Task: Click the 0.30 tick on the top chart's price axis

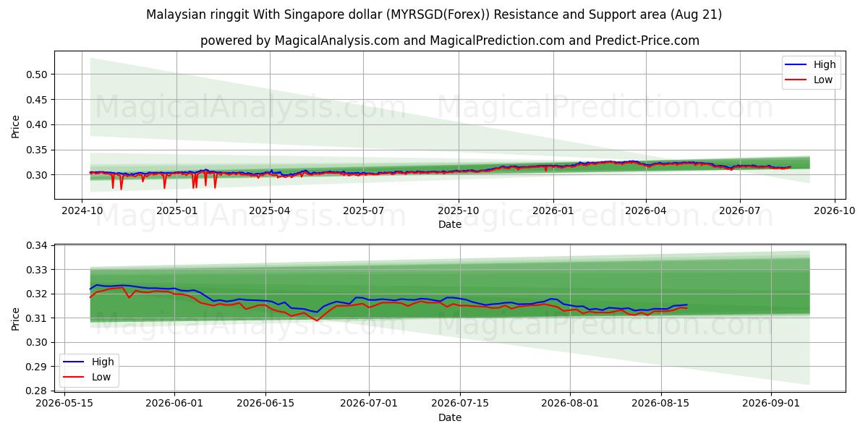Action: pyautogui.click(x=38, y=175)
